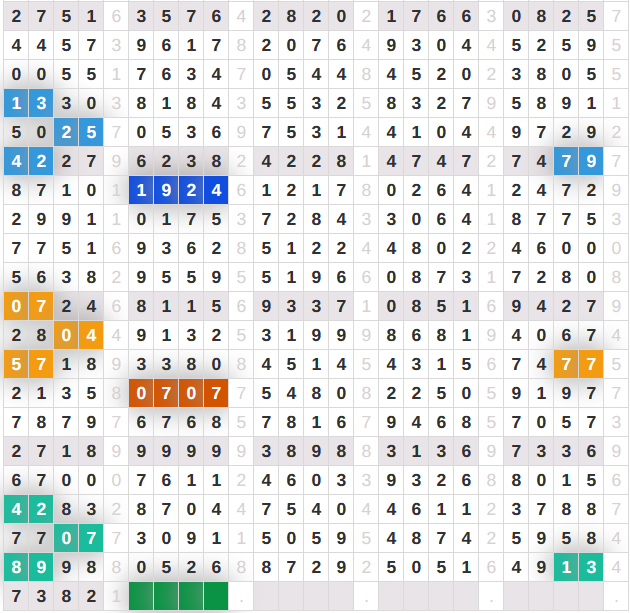The width and height of the screenshot is (630, 613).
Task: Select the teal 0 in teal 07 pair
Action: 66,538
